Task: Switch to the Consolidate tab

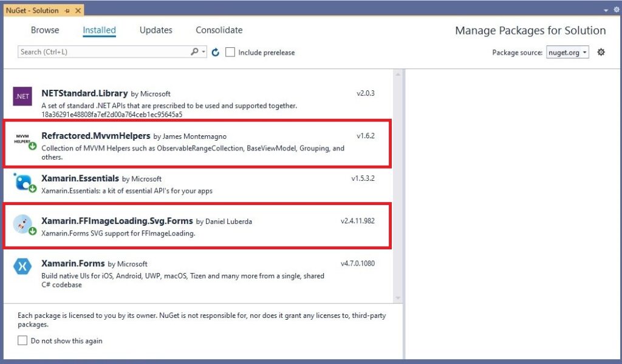Action: [x=219, y=30]
